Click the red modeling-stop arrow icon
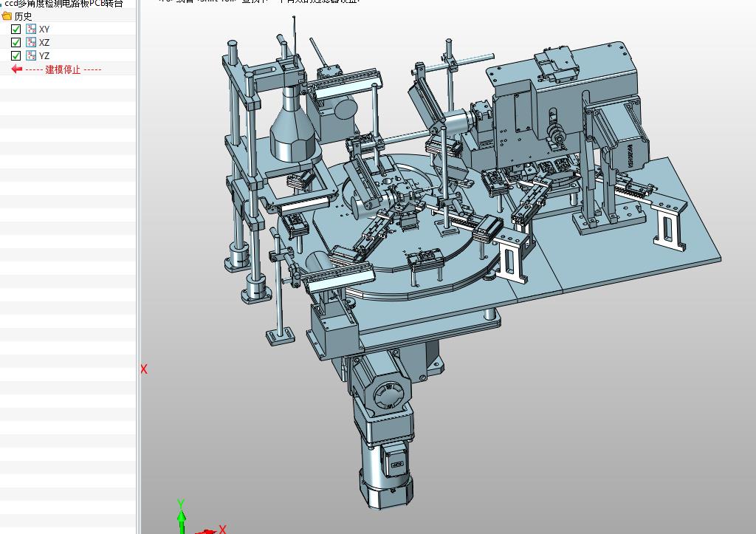Screen dimensions: 756x534 [x=17, y=69]
